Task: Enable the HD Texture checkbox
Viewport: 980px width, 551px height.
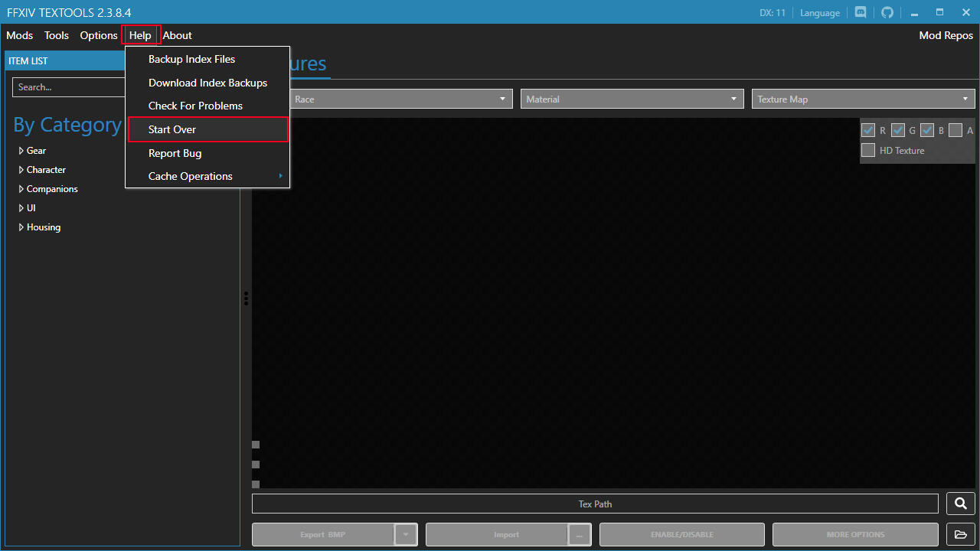Action: pyautogui.click(x=868, y=150)
